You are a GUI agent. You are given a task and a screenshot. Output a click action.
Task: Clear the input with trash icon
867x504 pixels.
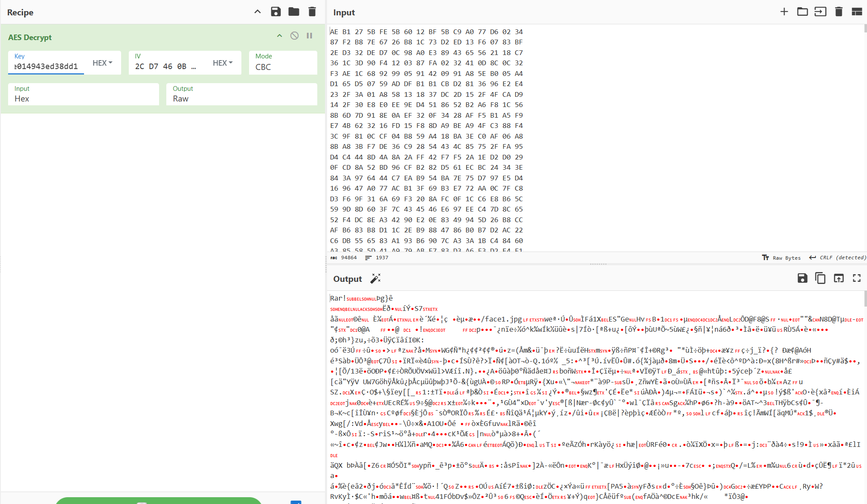point(838,12)
